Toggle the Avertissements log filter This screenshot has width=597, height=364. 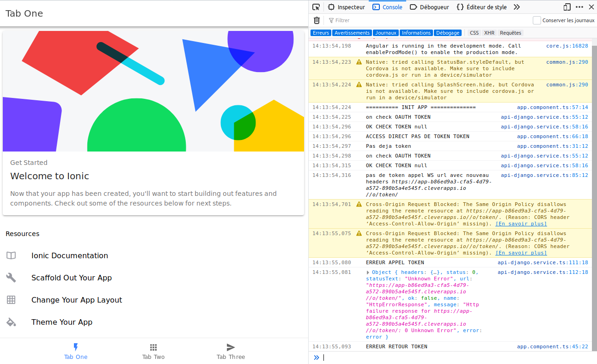pyautogui.click(x=352, y=33)
